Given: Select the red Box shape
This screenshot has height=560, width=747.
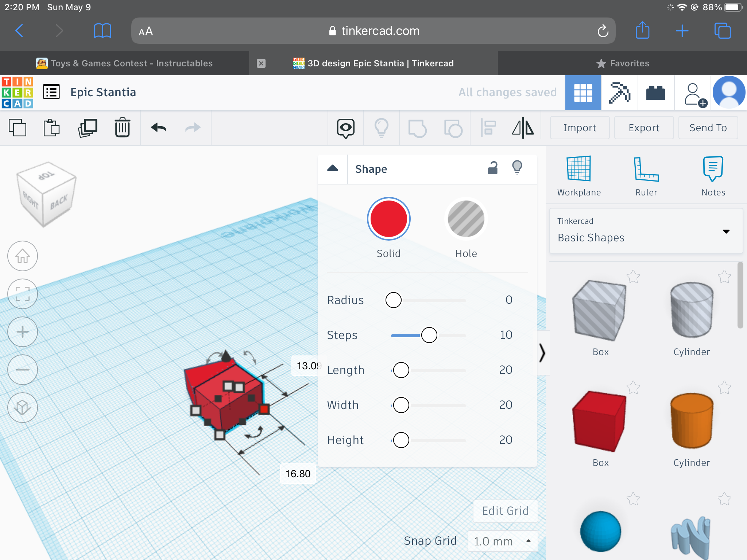Looking at the screenshot, I should [600, 421].
